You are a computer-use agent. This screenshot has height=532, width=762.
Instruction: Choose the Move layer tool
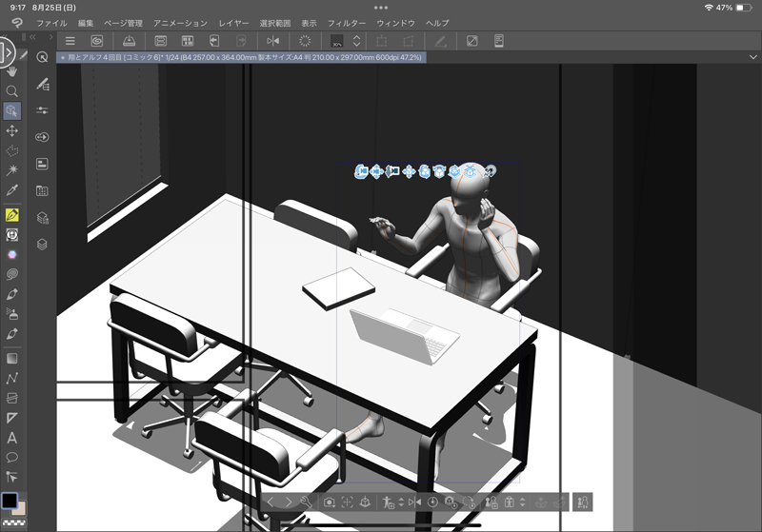point(12,130)
